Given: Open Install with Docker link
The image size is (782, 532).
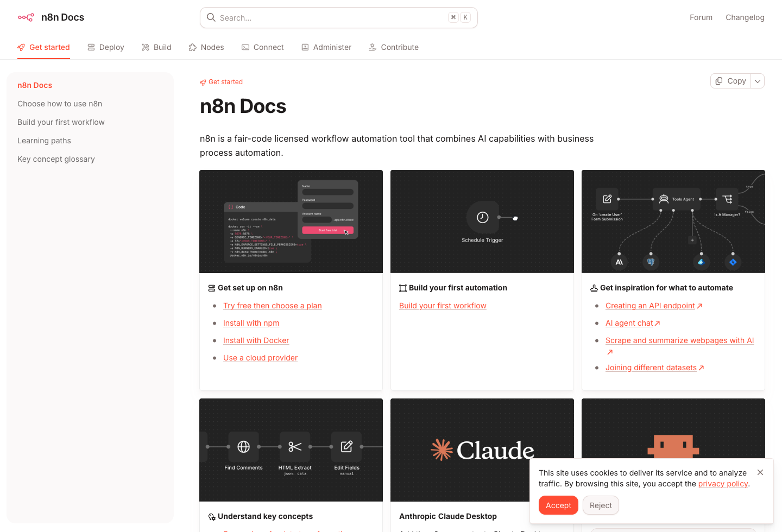Looking at the screenshot, I should [x=256, y=340].
